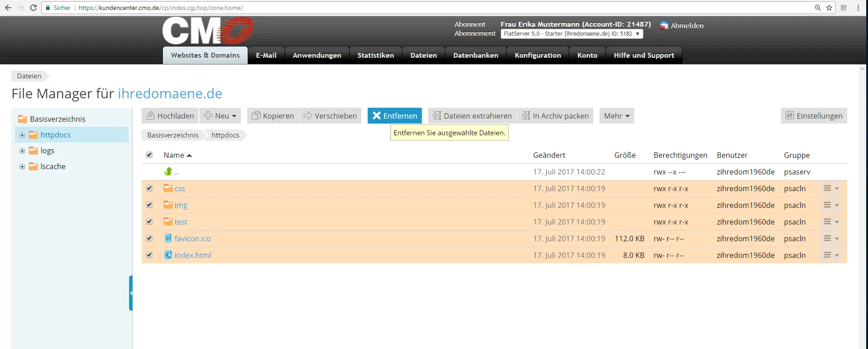Switch to the Statistiken tab
Viewport: 868px width, 349px height.
tap(376, 55)
